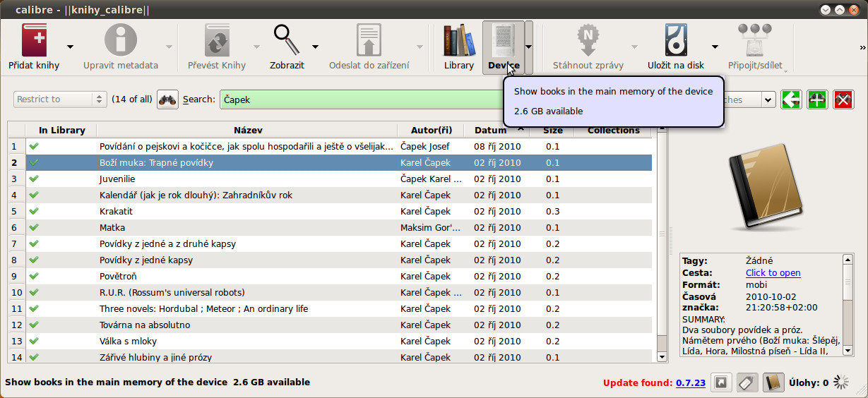The width and height of the screenshot is (868, 398).
Task: Click the book list vertical scrollbar
Action: pos(662,240)
